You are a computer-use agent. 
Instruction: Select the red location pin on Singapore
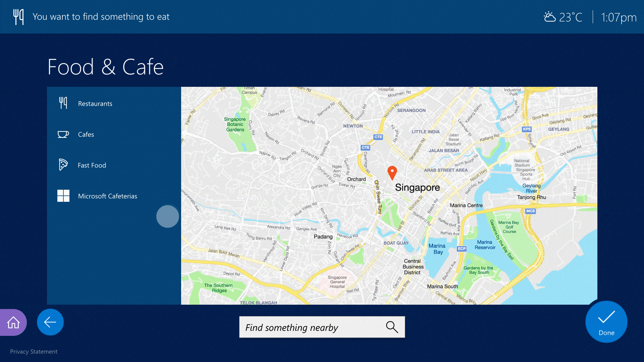pos(392,173)
